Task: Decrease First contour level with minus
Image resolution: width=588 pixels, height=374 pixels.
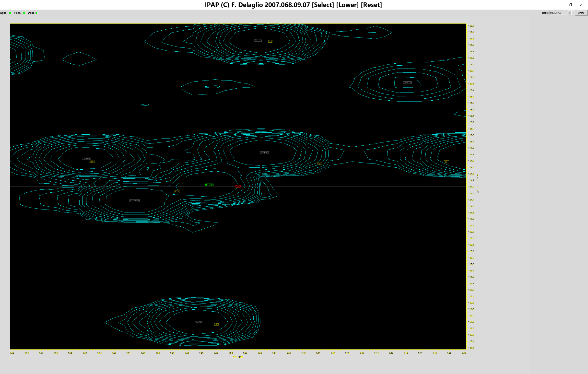Action: tap(573, 13)
